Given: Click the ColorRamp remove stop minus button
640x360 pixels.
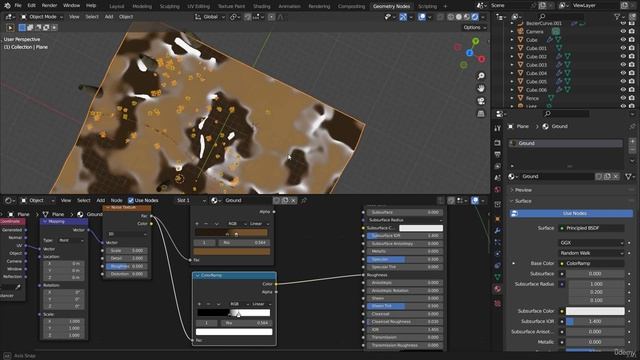Looking at the screenshot, I should (x=209, y=304).
